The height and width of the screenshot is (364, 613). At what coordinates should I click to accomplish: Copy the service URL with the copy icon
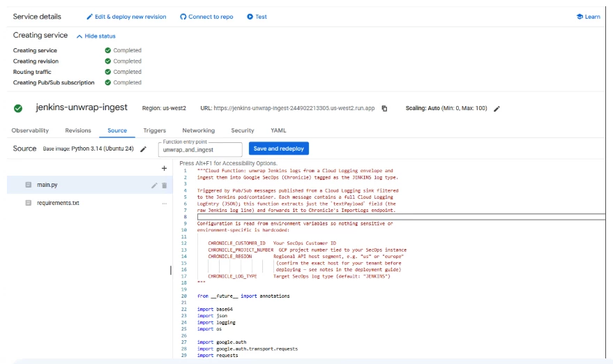pyautogui.click(x=384, y=108)
